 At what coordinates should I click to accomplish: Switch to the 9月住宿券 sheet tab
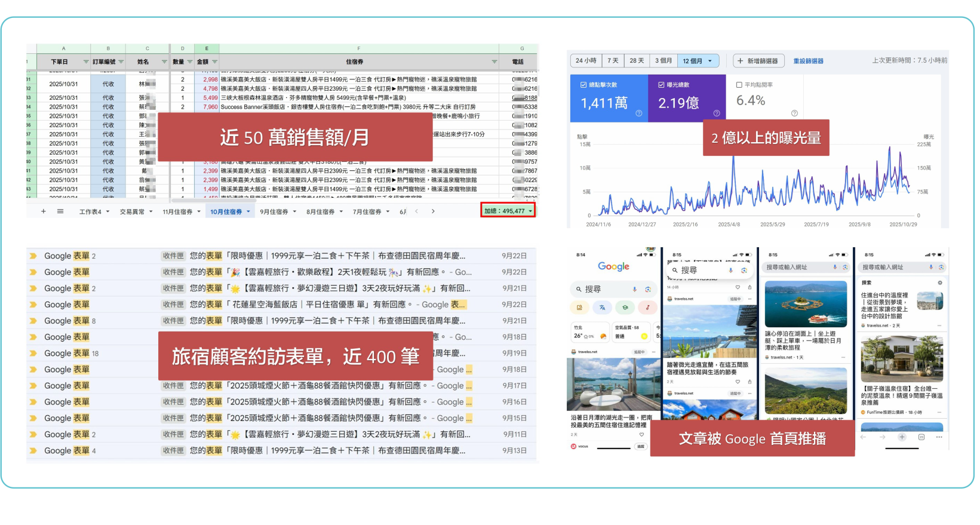pyautogui.click(x=274, y=211)
